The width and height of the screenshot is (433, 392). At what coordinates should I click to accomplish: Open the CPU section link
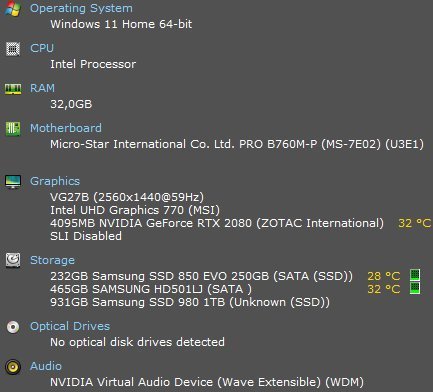pyautogui.click(x=42, y=48)
